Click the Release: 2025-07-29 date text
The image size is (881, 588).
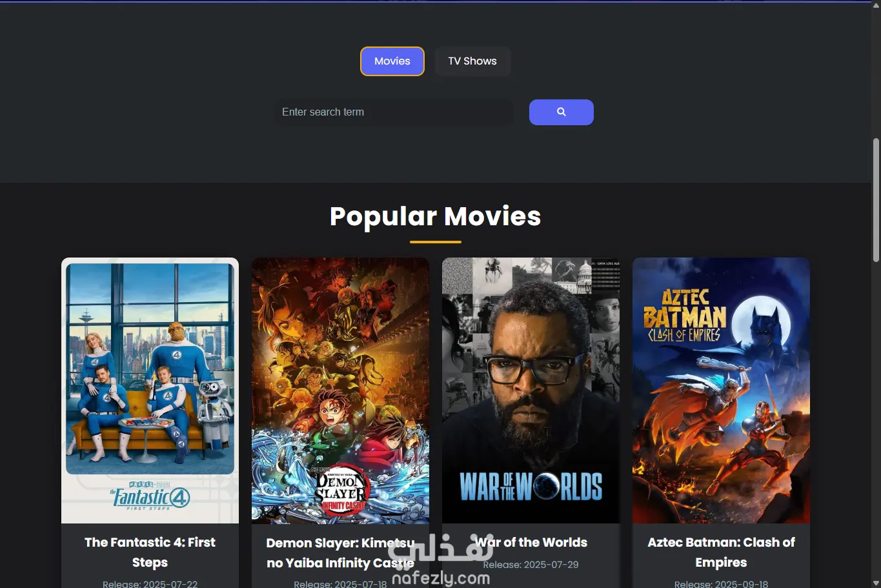(x=531, y=565)
